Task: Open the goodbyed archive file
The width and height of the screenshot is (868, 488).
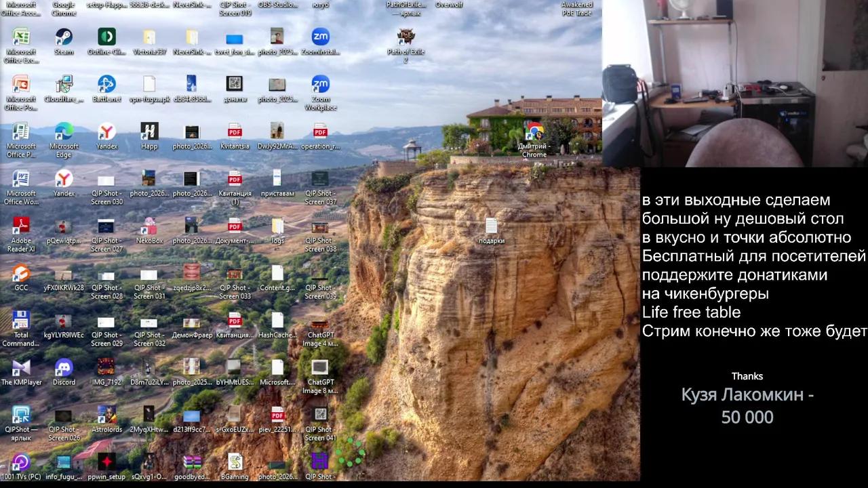Action: click(192, 468)
